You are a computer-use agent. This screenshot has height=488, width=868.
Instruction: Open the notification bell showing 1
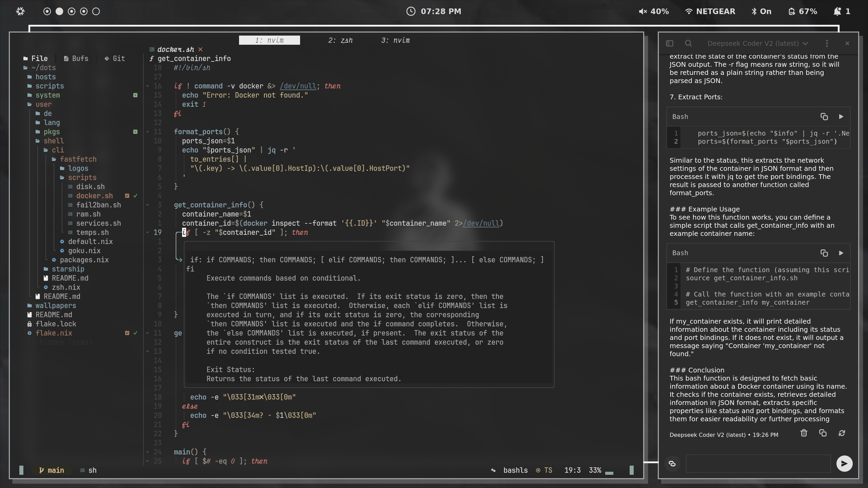point(842,12)
